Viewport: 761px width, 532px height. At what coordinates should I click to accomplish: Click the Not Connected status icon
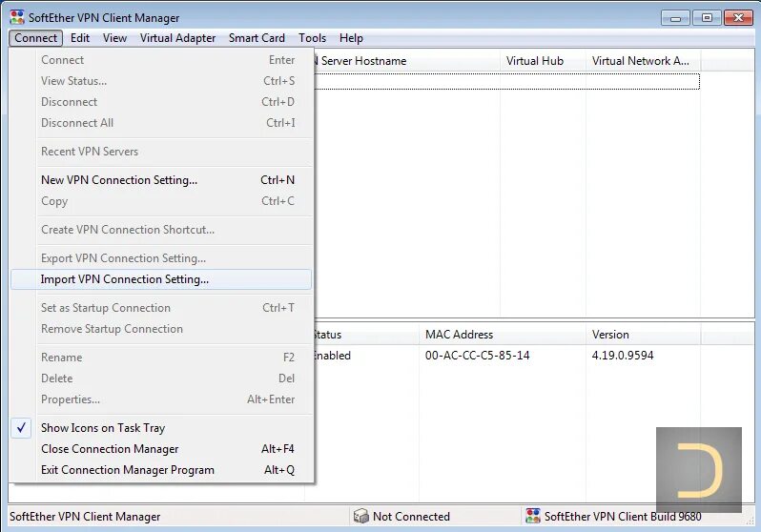tap(361, 516)
